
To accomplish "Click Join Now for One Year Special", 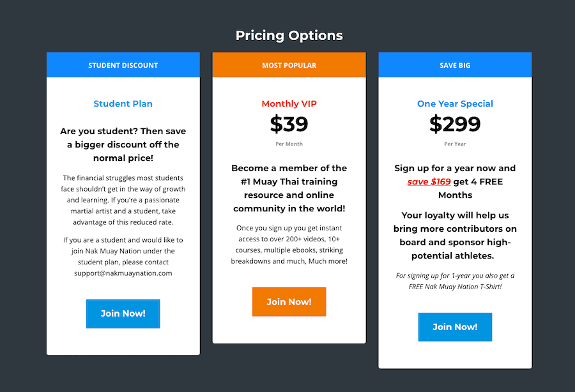I will [x=455, y=327].
